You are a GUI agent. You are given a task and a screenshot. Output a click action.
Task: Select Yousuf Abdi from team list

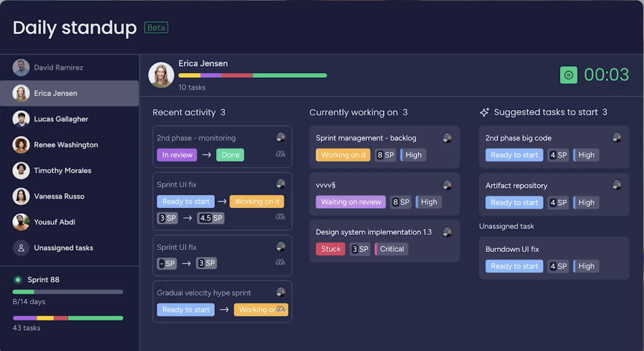[54, 222]
